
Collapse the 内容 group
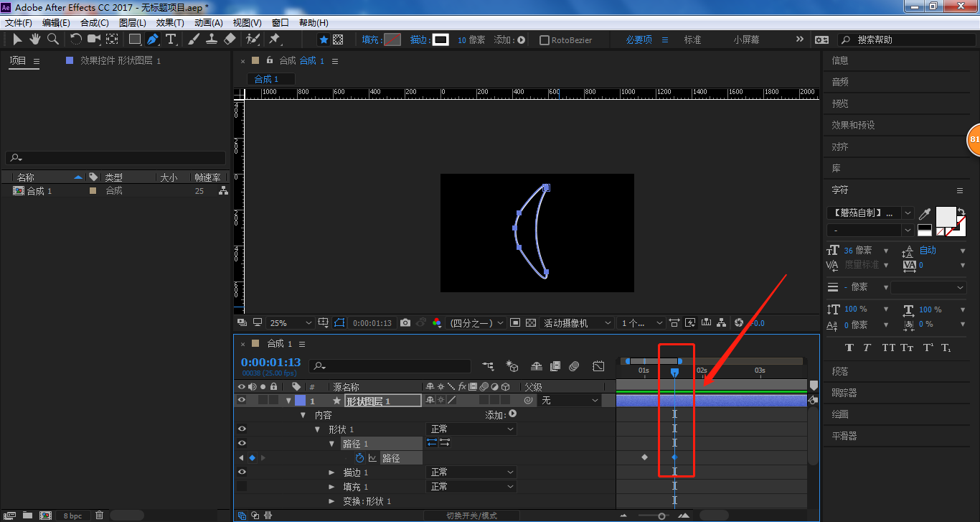[x=303, y=415]
